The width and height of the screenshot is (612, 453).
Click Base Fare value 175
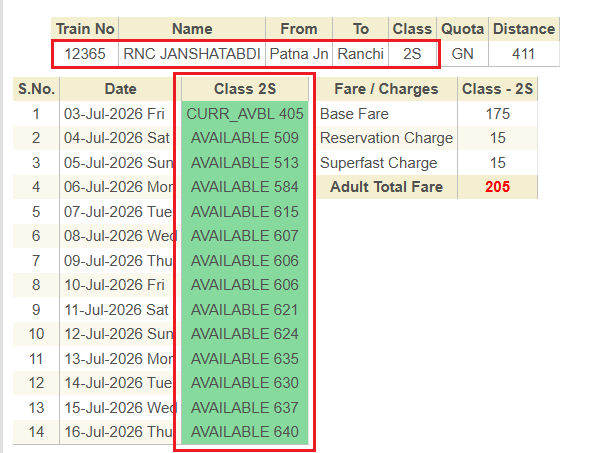pyautogui.click(x=498, y=114)
